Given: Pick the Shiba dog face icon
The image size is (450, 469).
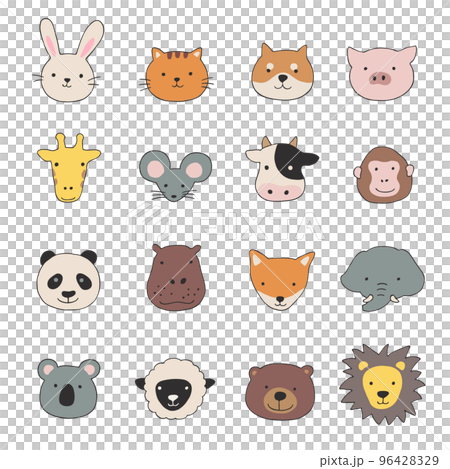Looking at the screenshot, I should click(282, 72).
